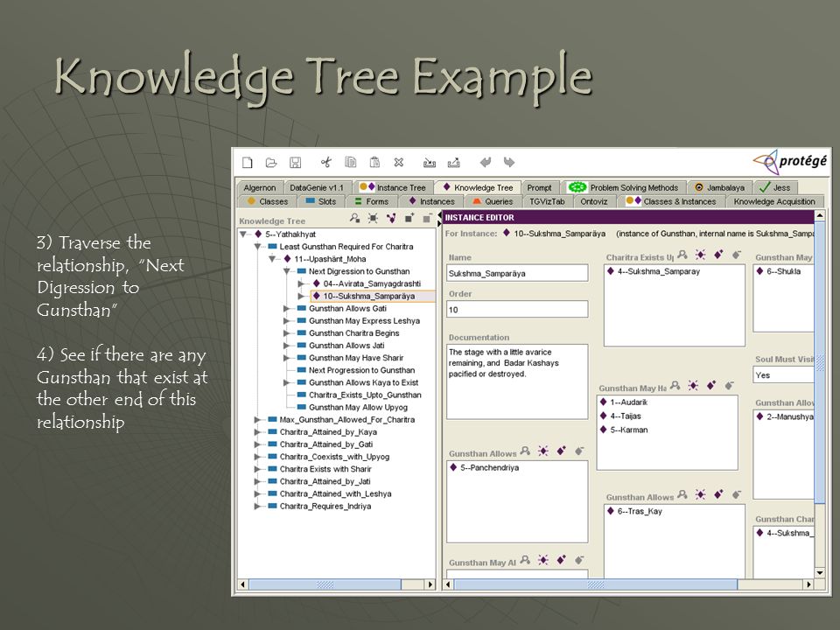This screenshot has width=840, height=630.
Task: Select 1--Audarik in the Sharir list
Action: coord(624,402)
